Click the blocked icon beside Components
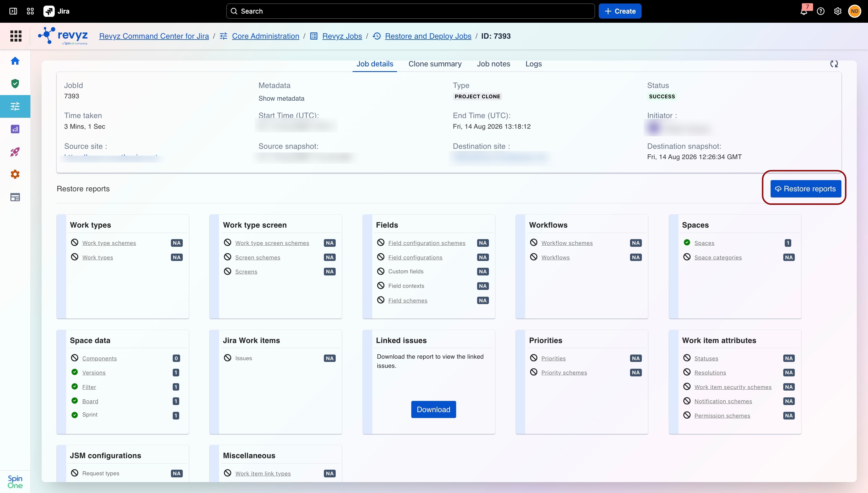This screenshot has height=493, width=868. tap(75, 358)
